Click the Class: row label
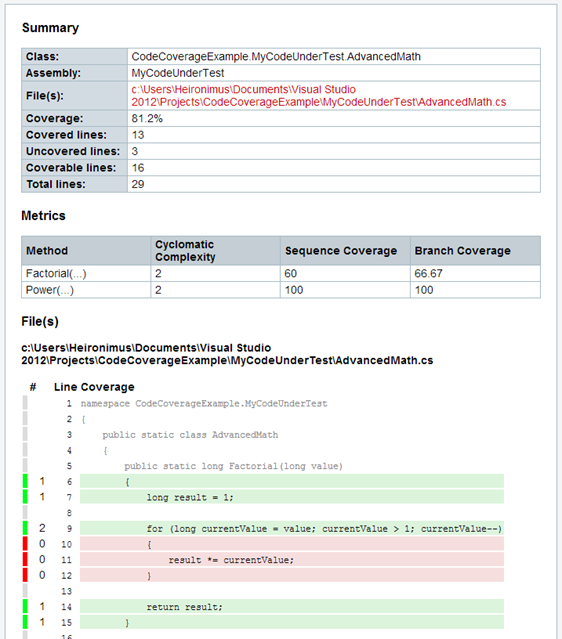562x639 pixels. pos(42,57)
